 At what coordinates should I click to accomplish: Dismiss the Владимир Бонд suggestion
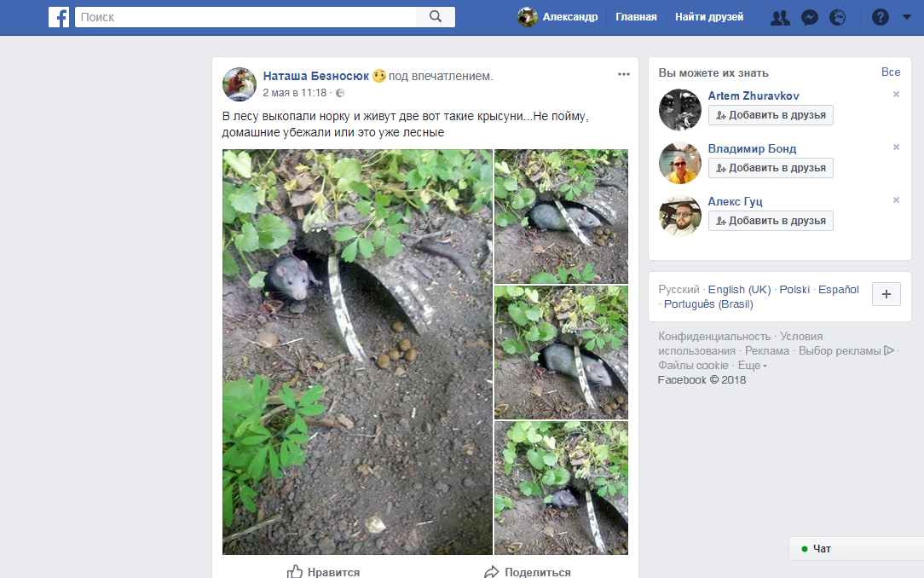[896, 147]
